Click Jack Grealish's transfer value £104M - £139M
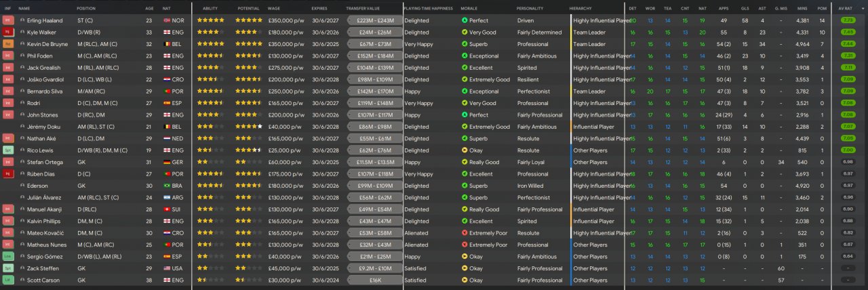The height and width of the screenshot is (290, 868). pos(374,68)
